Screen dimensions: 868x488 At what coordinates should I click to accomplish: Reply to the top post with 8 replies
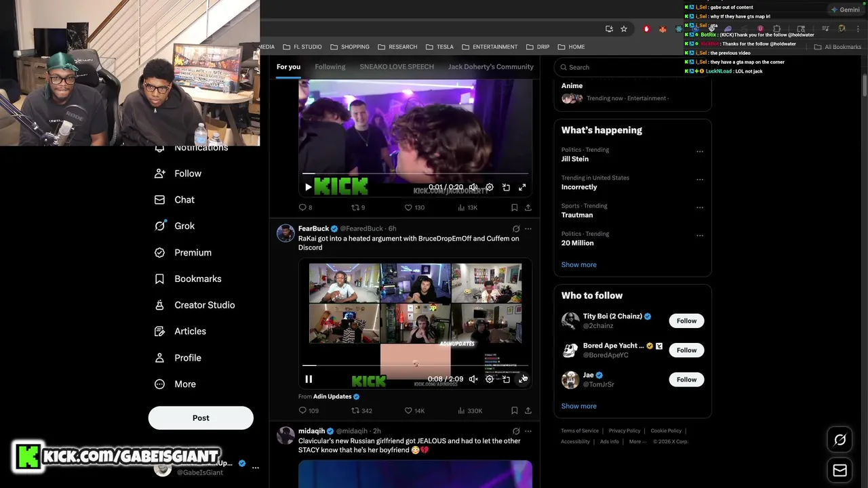[306, 207]
